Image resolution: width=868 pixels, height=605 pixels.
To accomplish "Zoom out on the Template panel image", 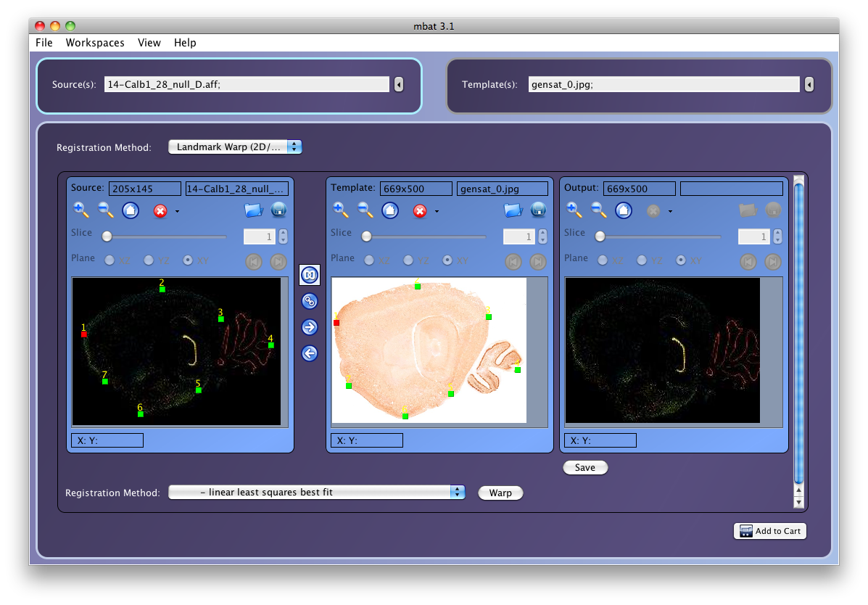I will pos(365,210).
